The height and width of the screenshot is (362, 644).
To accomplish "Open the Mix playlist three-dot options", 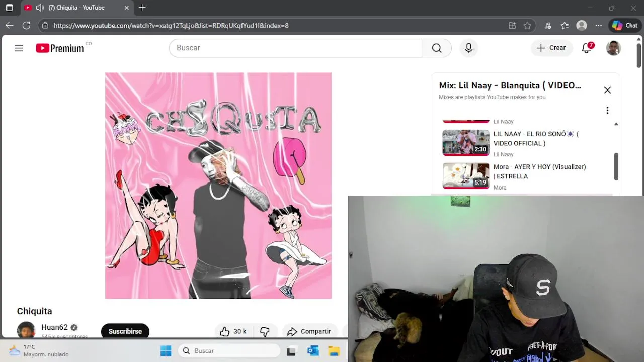I will tap(607, 110).
